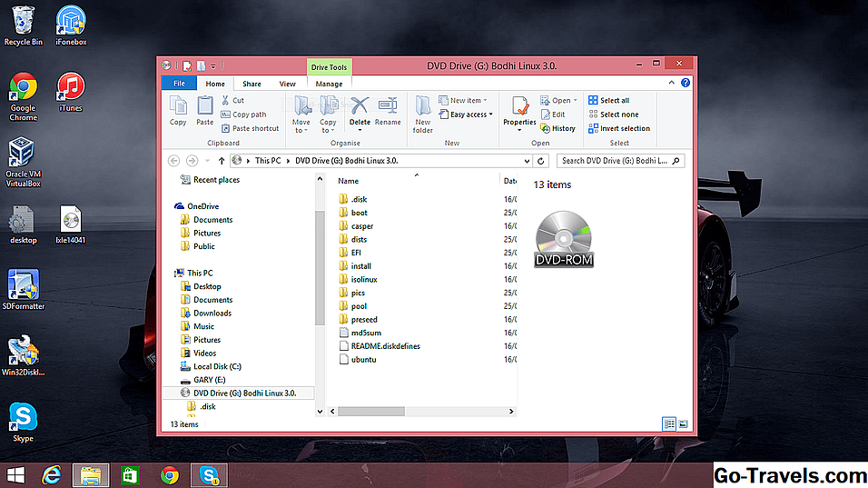Open the View ribbon tab
The height and width of the screenshot is (488, 868).
(x=287, y=84)
